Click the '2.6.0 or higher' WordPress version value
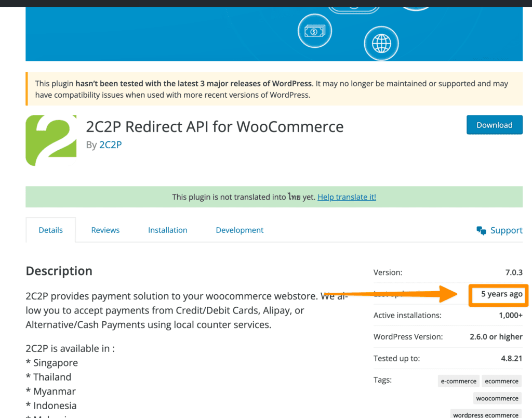 496,336
